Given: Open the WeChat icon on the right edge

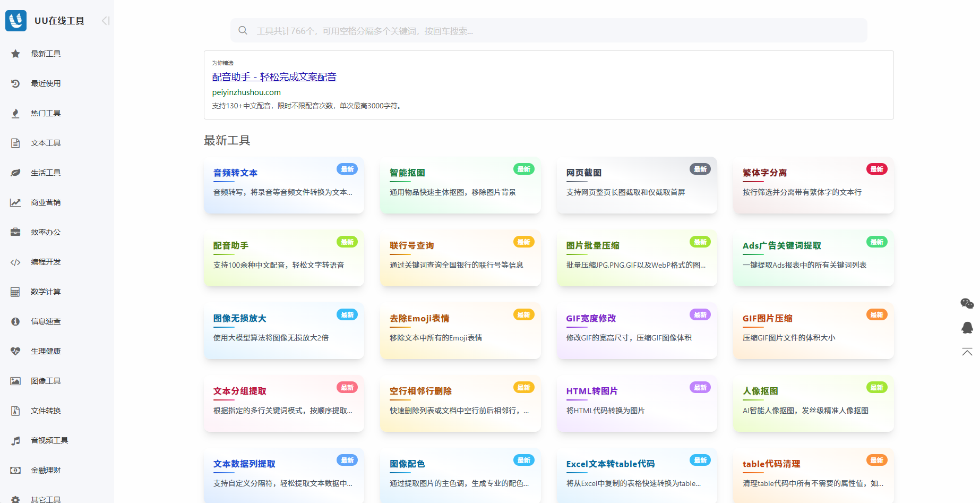Looking at the screenshot, I should click(x=967, y=304).
